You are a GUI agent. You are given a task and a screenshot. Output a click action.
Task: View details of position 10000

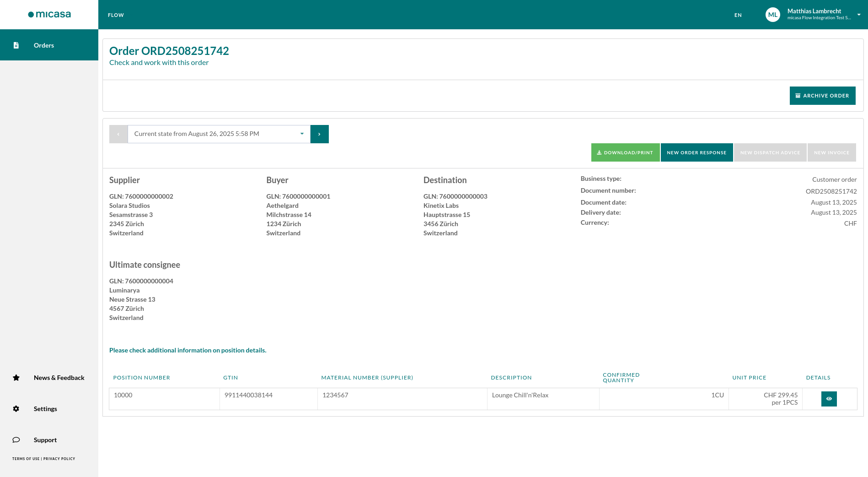(x=829, y=399)
